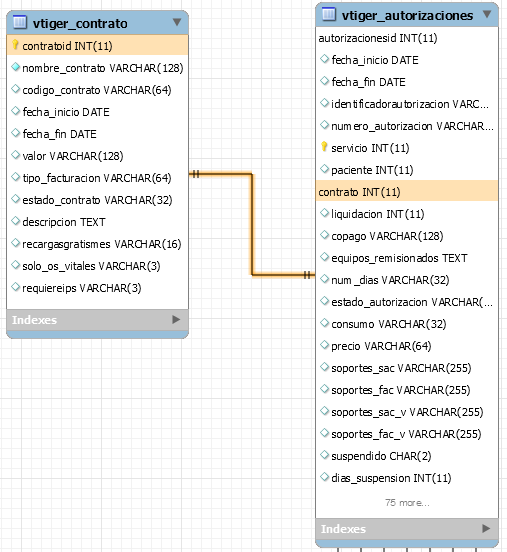Click the key icon beside servicio INT(11)
507x552 pixels.
coord(324,147)
